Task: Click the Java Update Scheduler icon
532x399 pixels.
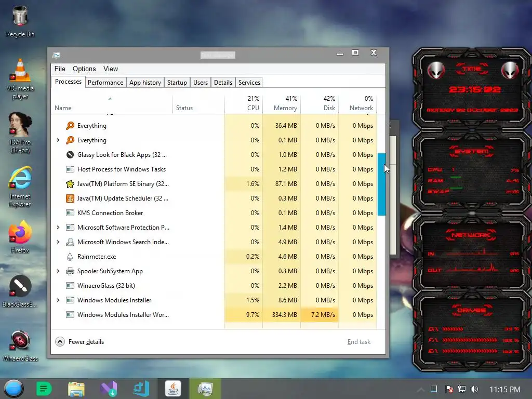Action: 70,198
